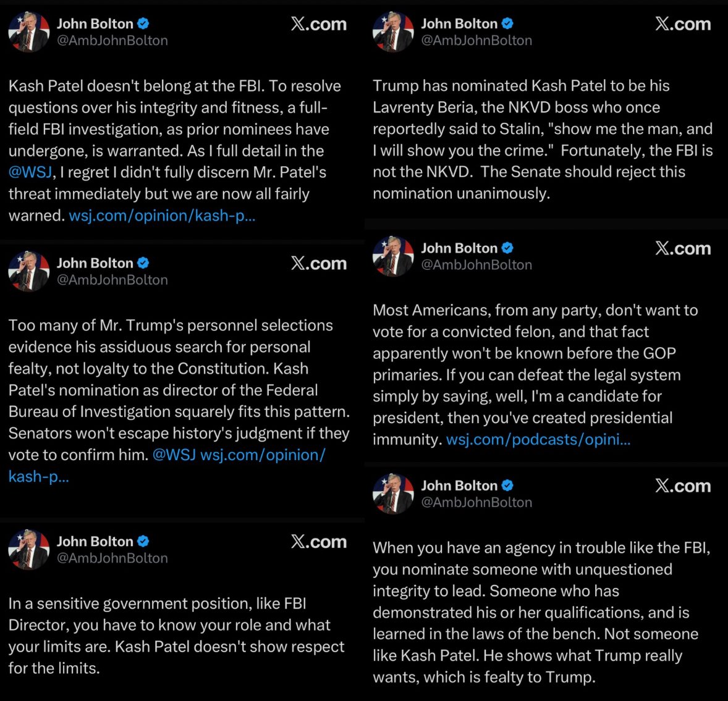Click the 'When you have an agency' tweet text
Viewport: 728px width, 701px height.
click(x=541, y=612)
